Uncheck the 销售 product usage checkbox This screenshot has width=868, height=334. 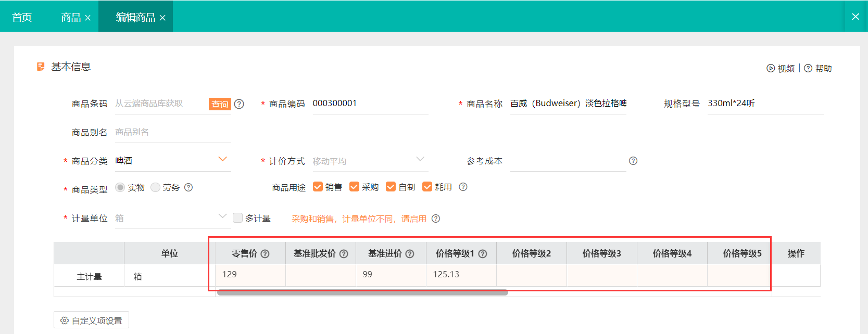point(318,187)
